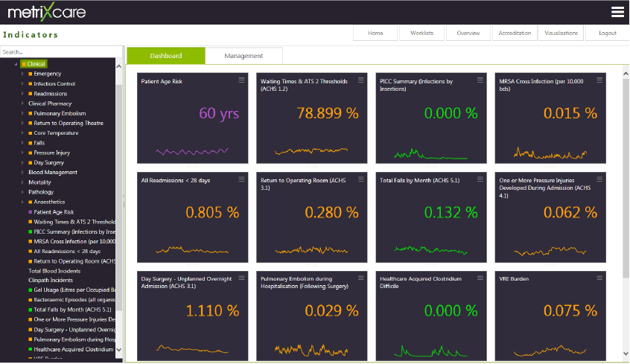
Task: Click the Logout button
Action: (x=607, y=33)
